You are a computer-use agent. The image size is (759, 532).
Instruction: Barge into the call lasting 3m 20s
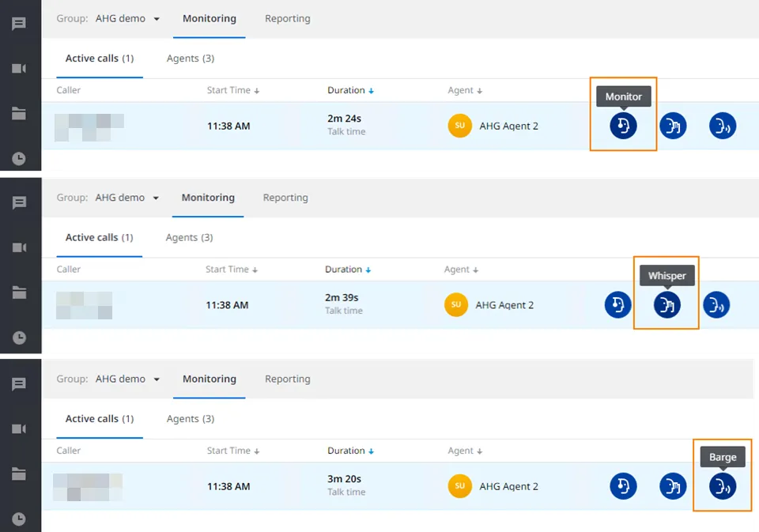(x=723, y=486)
